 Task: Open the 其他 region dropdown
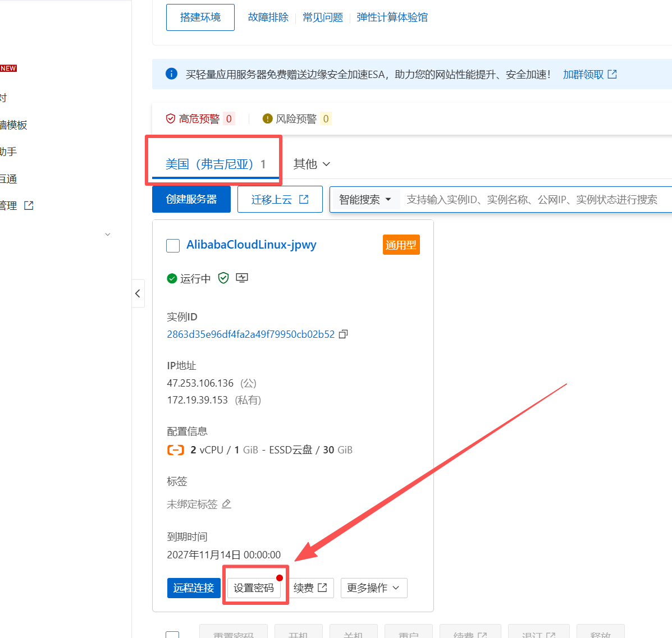point(312,164)
